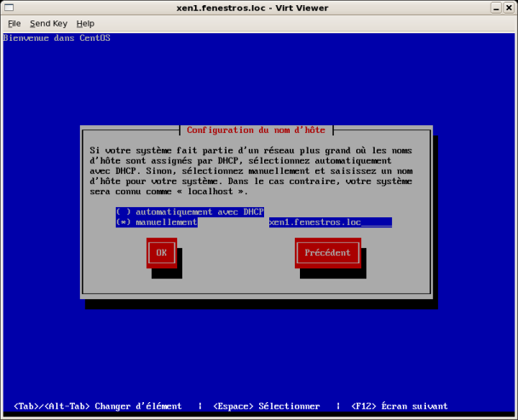Open the Help menu

click(x=85, y=24)
